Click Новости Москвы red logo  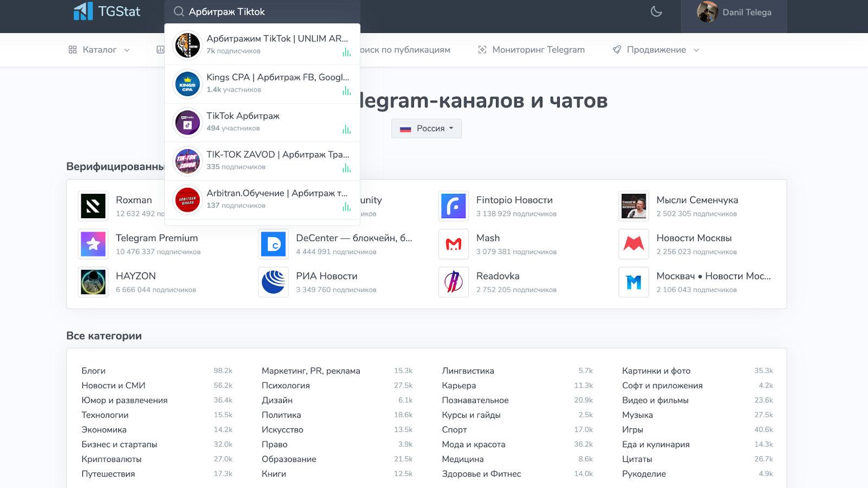(x=634, y=244)
